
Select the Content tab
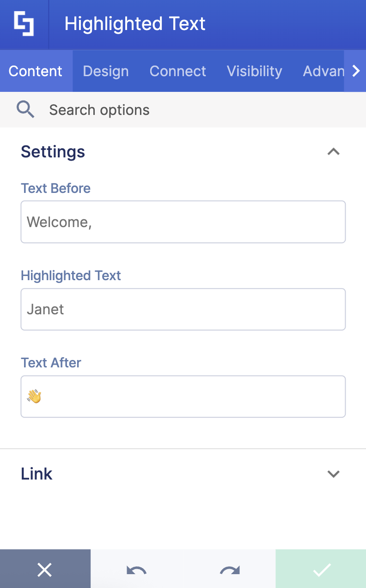(x=36, y=71)
